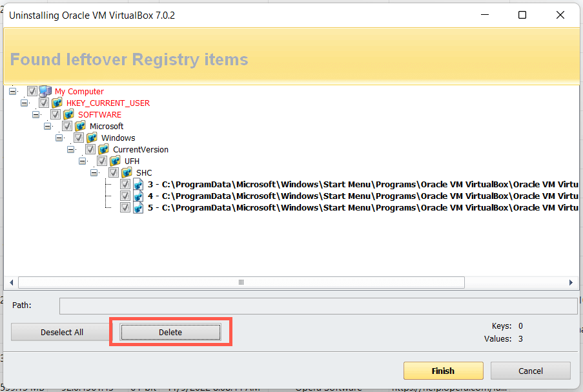
Task: Uncheck the My Computer checkbox
Action: 32,91
